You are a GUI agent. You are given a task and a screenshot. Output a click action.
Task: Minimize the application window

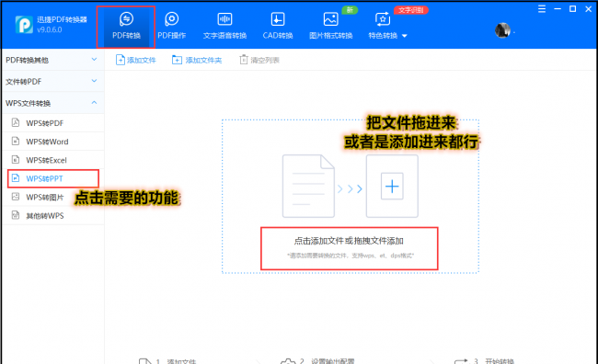click(x=558, y=9)
